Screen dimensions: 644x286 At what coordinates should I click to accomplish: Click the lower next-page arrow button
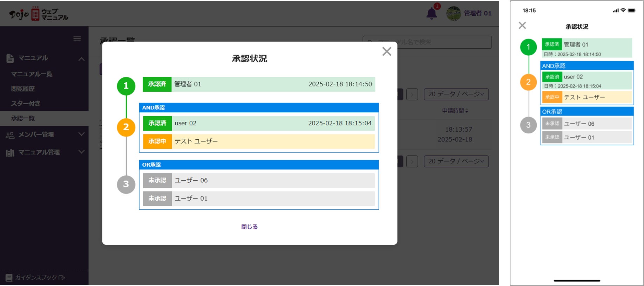412,161
